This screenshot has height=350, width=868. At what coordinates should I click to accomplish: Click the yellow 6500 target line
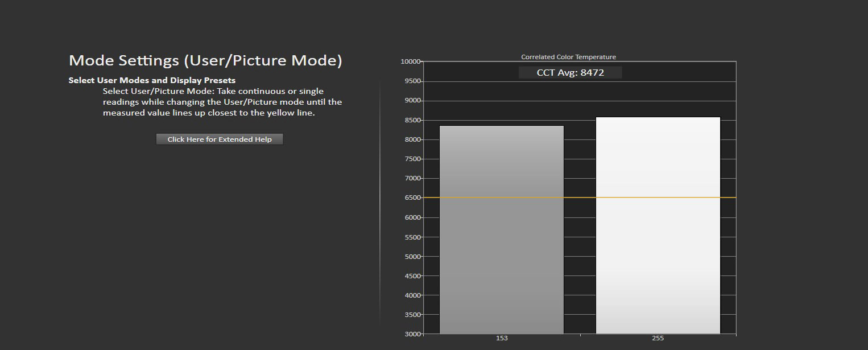coord(580,197)
